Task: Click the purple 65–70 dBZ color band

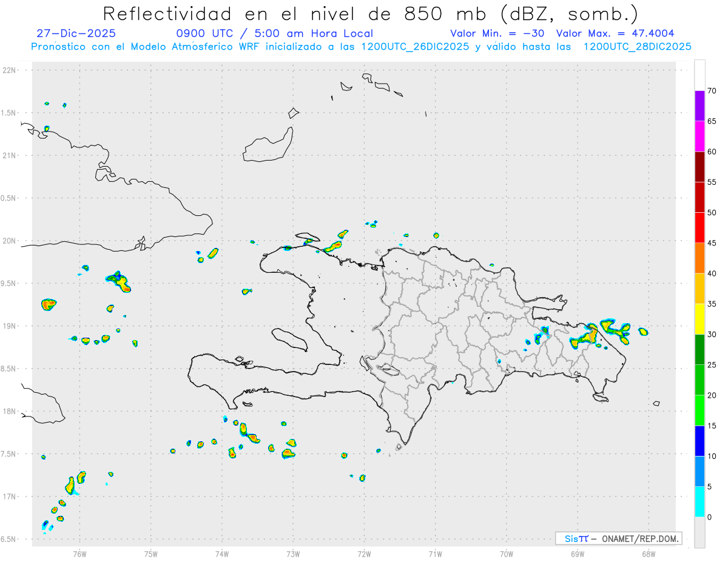Action: pos(699,105)
